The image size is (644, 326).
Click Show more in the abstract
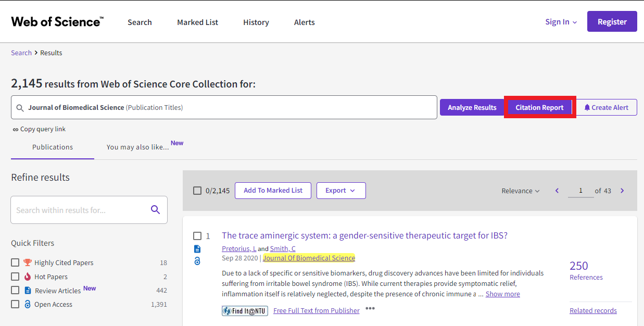point(503,294)
